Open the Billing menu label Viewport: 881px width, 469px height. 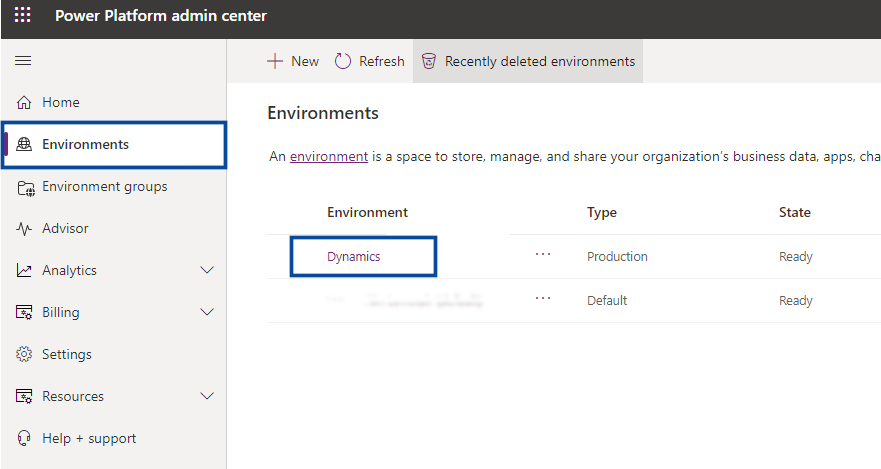pyautogui.click(x=61, y=312)
